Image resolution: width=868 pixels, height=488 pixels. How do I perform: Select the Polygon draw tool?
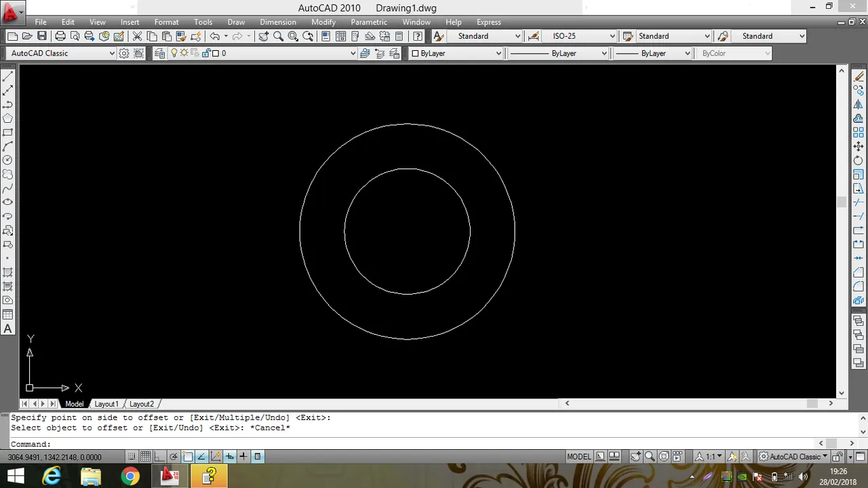pyautogui.click(x=8, y=118)
